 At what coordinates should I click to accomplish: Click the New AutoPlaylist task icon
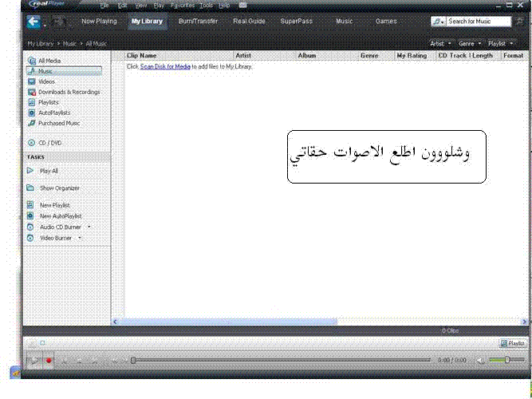(x=30, y=216)
